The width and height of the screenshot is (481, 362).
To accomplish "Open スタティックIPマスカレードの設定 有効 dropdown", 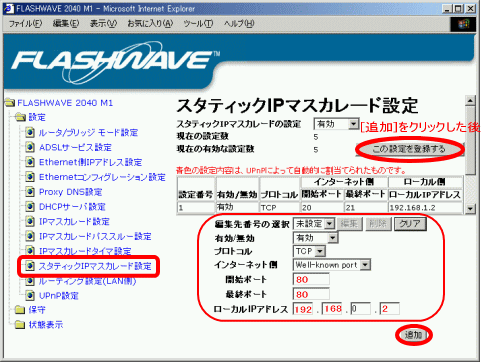I will coord(336,124).
